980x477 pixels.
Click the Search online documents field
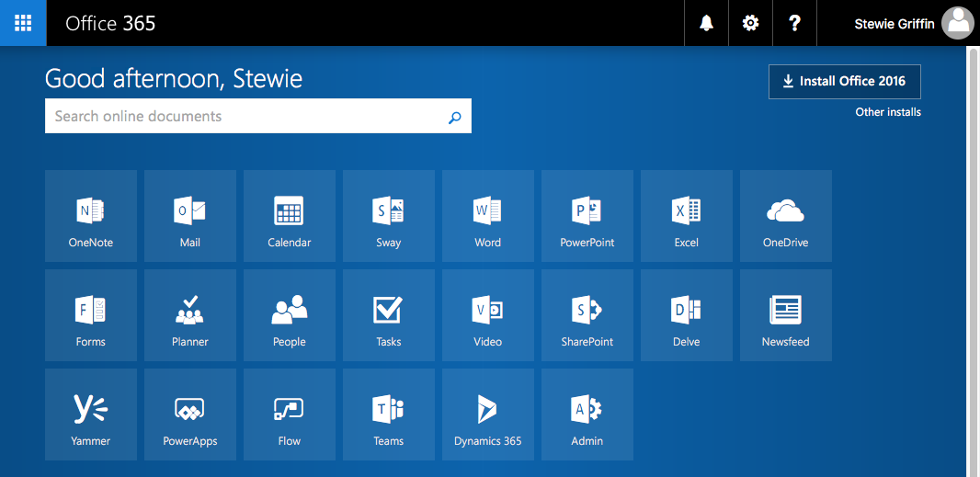click(x=244, y=117)
